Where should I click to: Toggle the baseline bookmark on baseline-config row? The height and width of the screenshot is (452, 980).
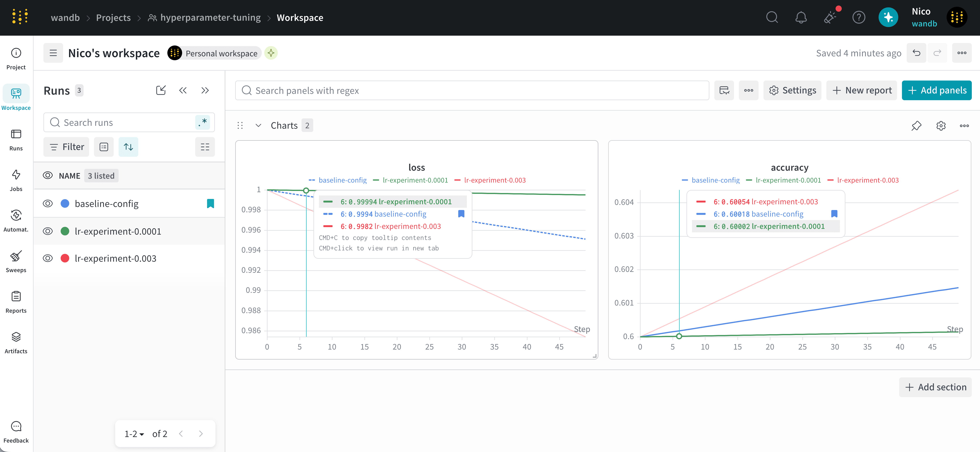coord(210,203)
